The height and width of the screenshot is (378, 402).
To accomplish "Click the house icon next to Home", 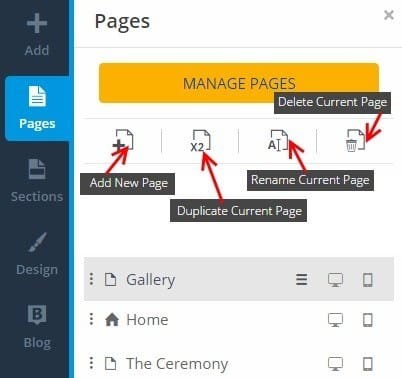I will coord(112,320).
